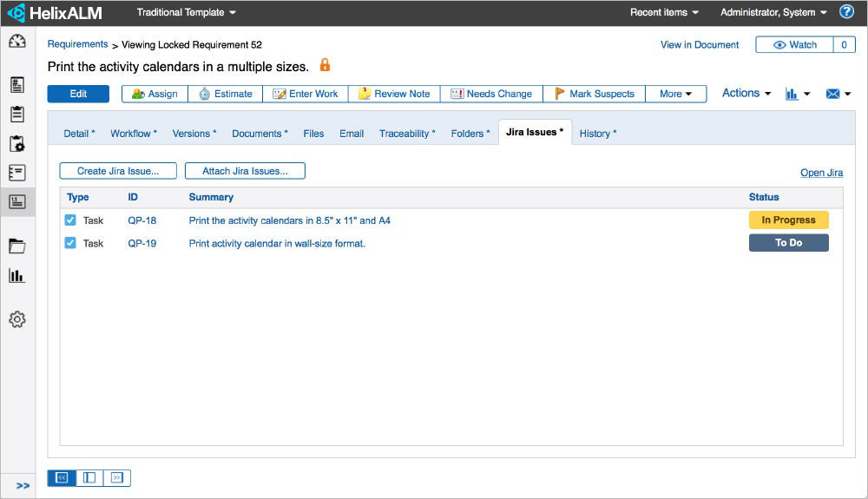The height and width of the screenshot is (499, 868).
Task: Open the documents icon in the sidebar
Action: click(x=17, y=85)
